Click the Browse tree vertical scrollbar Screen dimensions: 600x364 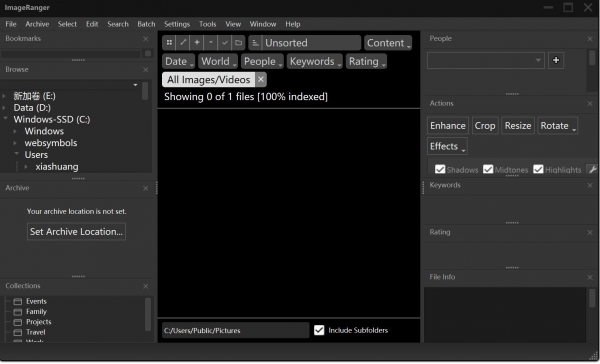(145, 91)
